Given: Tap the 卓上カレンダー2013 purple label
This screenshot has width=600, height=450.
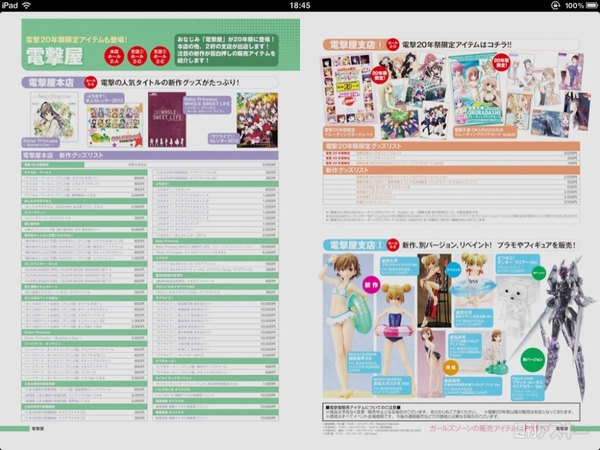Looking at the screenshot, I should [x=104, y=98].
